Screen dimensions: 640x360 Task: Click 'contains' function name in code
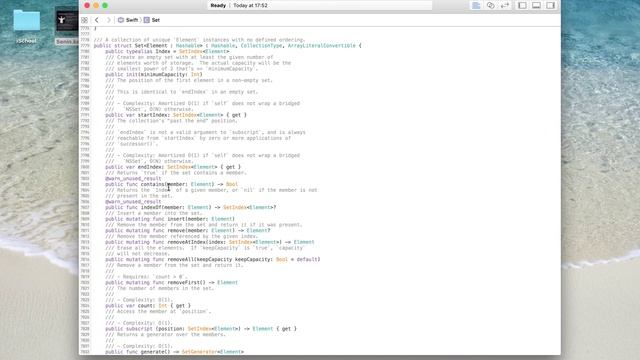(x=153, y=184)
